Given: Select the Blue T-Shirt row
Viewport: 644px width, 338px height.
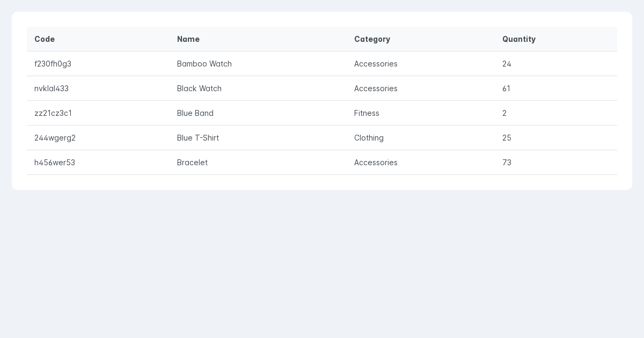Looking at the screenshot, I should point(322,138).
